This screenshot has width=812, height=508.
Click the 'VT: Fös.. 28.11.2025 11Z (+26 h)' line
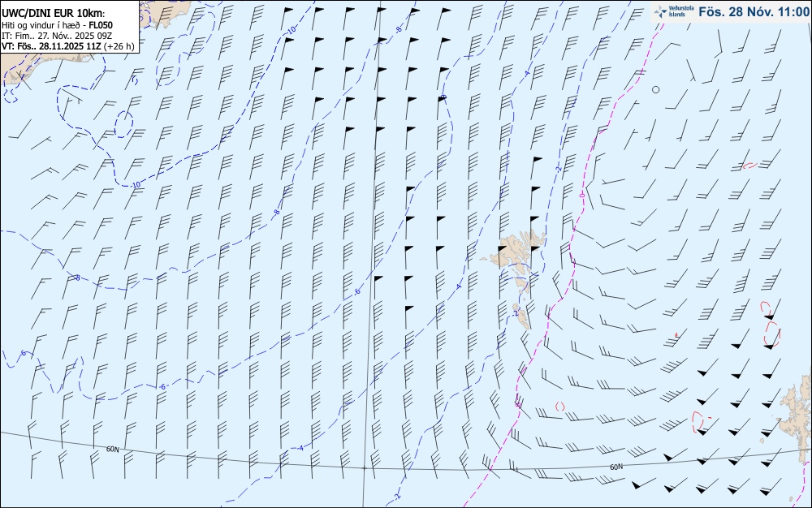click(68, 46)
